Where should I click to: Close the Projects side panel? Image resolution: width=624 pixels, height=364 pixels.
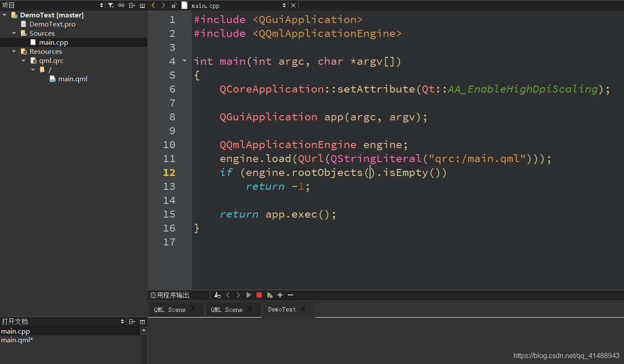click(x=142, y=5)
